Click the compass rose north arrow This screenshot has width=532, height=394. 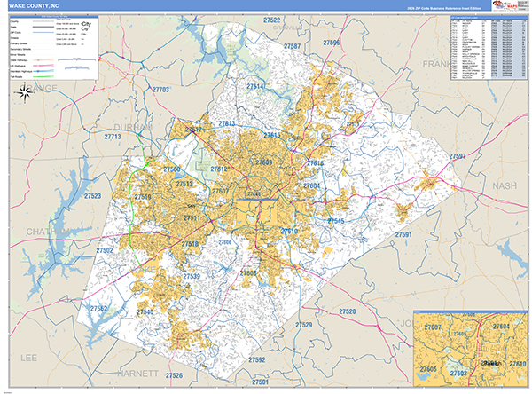tap(25, 91)
